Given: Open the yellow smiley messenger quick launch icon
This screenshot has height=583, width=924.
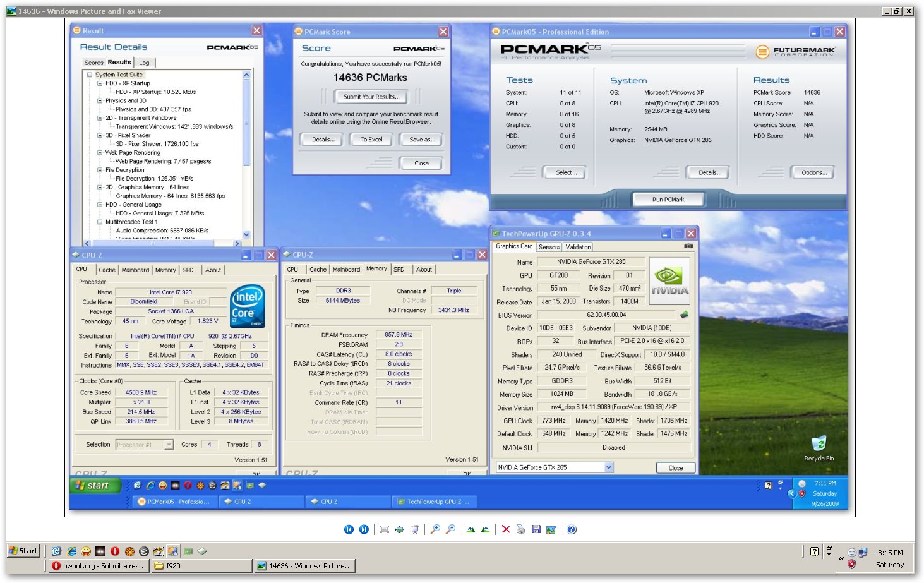Looking at the screenshot, I should [86, 551].
